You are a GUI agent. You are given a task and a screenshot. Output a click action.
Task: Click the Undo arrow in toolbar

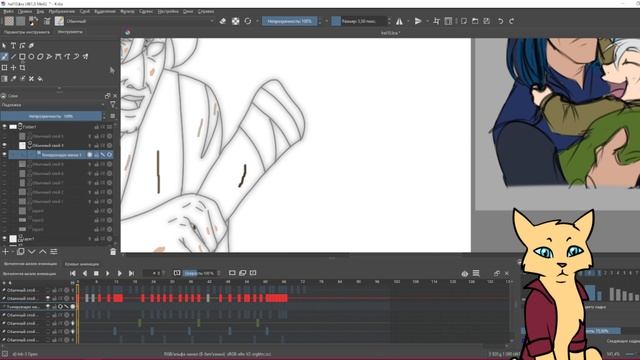click(x=500, y=21)
